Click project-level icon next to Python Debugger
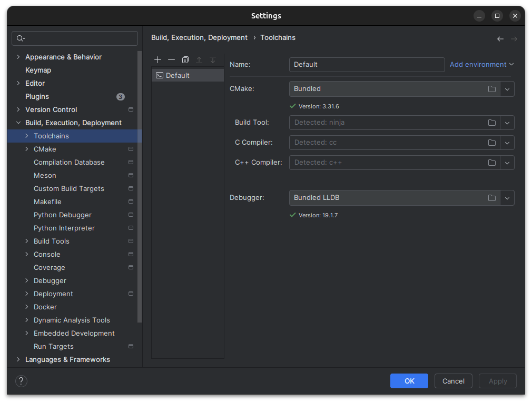The image size is (532, 403). click(131, 215)
